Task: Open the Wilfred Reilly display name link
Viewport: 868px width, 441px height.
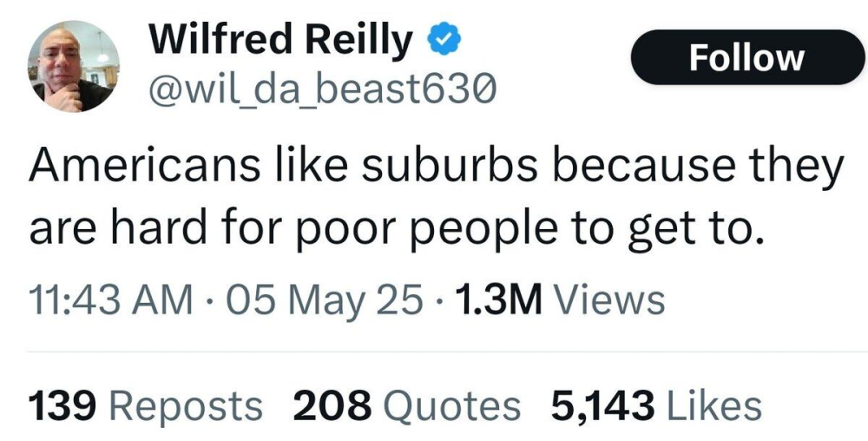Action: (281, 41)
